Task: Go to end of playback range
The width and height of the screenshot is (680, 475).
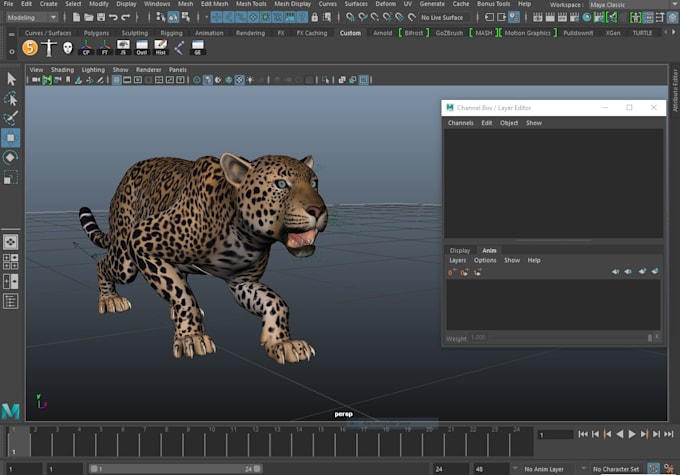Action: (x=669, y=434)
